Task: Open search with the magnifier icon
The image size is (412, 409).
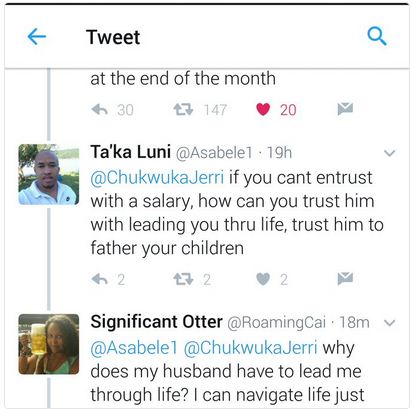Action: [377, 36]
